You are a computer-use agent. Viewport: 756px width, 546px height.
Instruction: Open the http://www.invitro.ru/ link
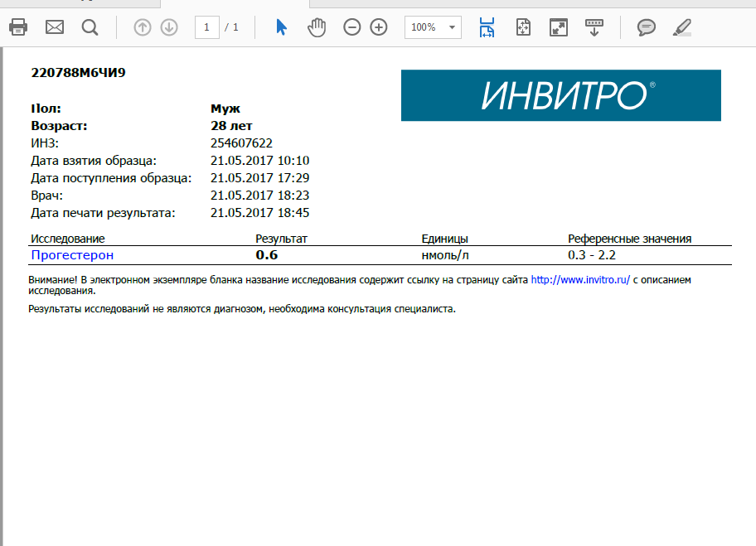(580, 280)
